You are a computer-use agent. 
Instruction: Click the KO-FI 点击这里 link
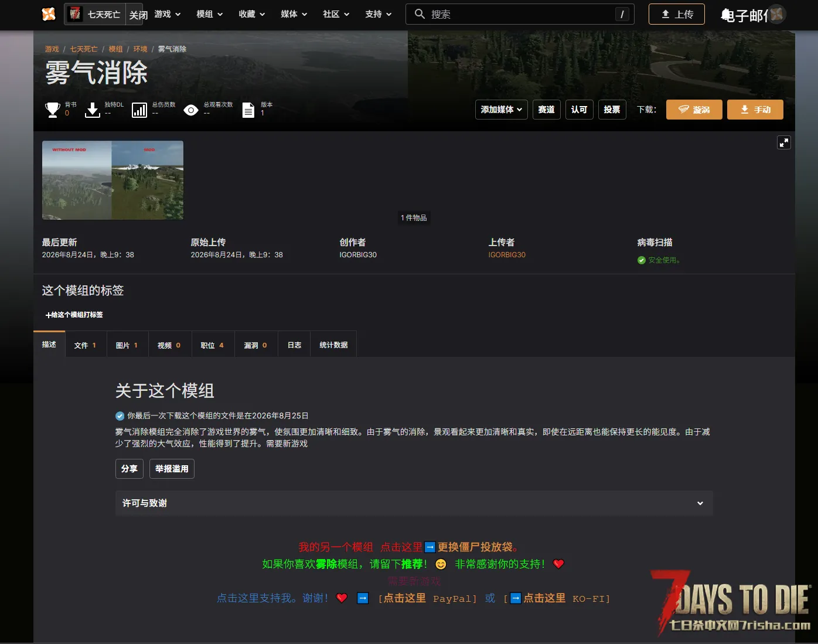[x=544, y=598]
